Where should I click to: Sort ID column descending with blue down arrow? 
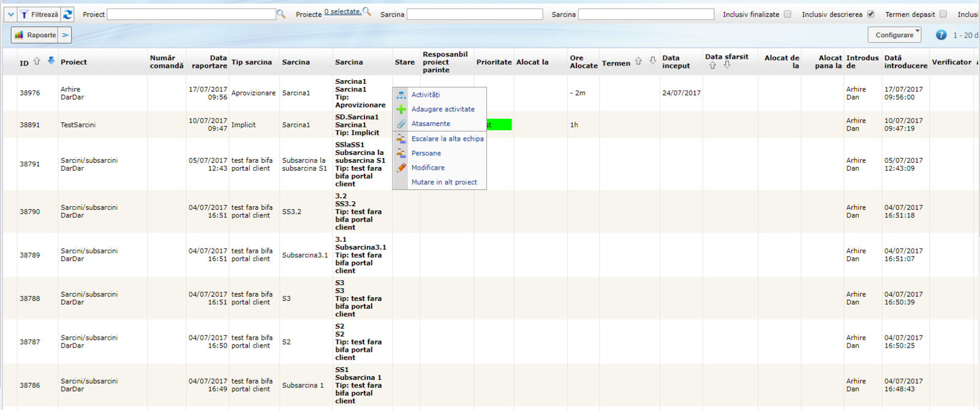51,61
